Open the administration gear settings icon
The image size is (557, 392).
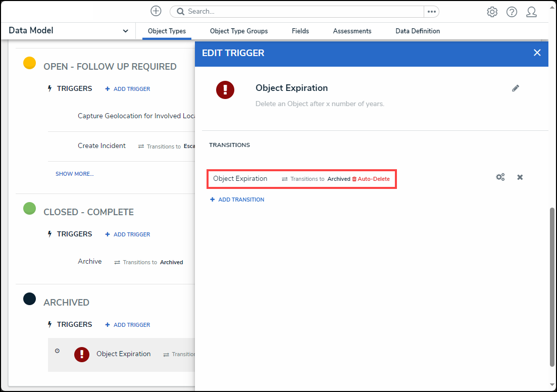[492, 12]
